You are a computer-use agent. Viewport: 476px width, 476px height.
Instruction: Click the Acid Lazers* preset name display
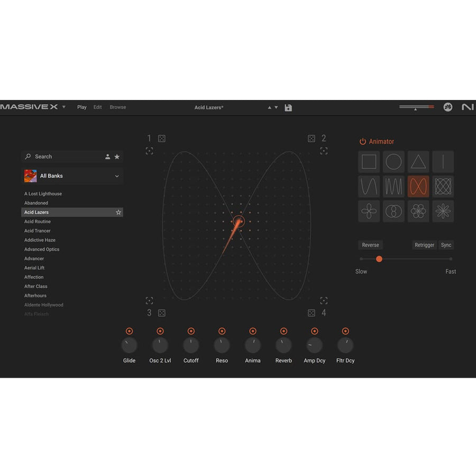pyautogui.click(x=209, y=107)
